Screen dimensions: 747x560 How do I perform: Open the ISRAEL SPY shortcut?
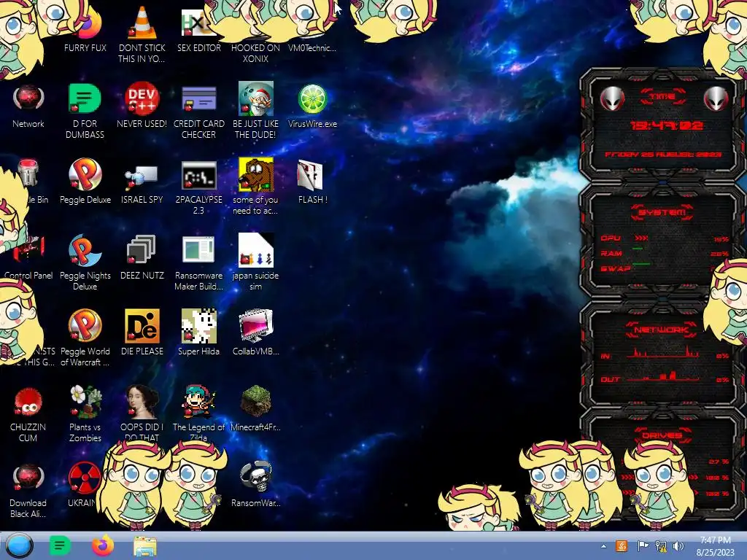(x=142, y=182)
